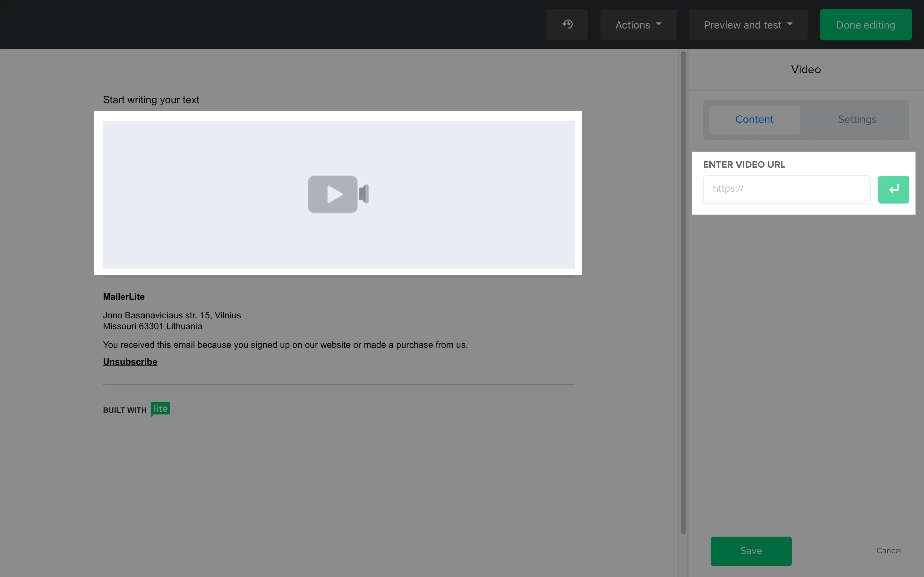Click the Jono Basanaviciaus address text
The width and height of the screenshot is (924, 577).
[x=172, y=315]
